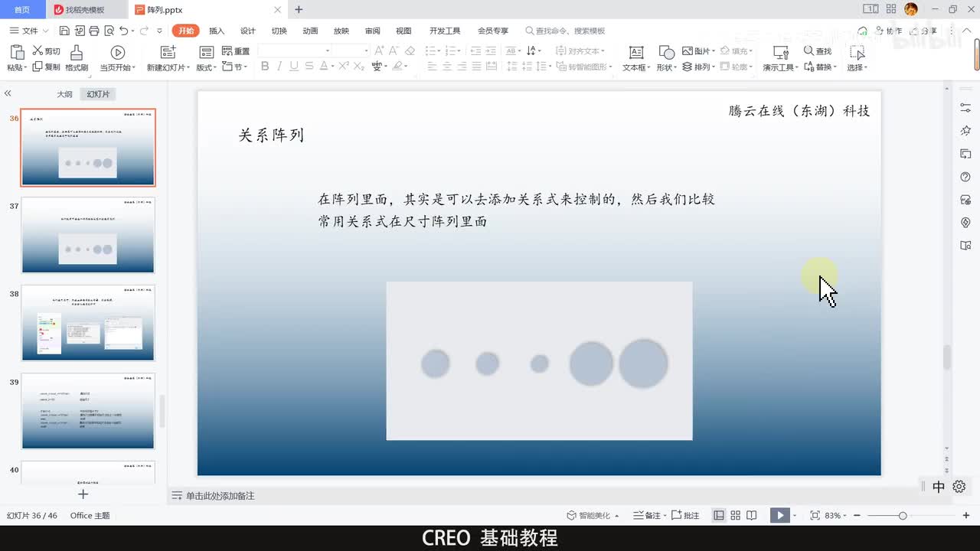Click the Share (分享) icon
The height and width of the screenshot is (551, 980).
(913, 31)
